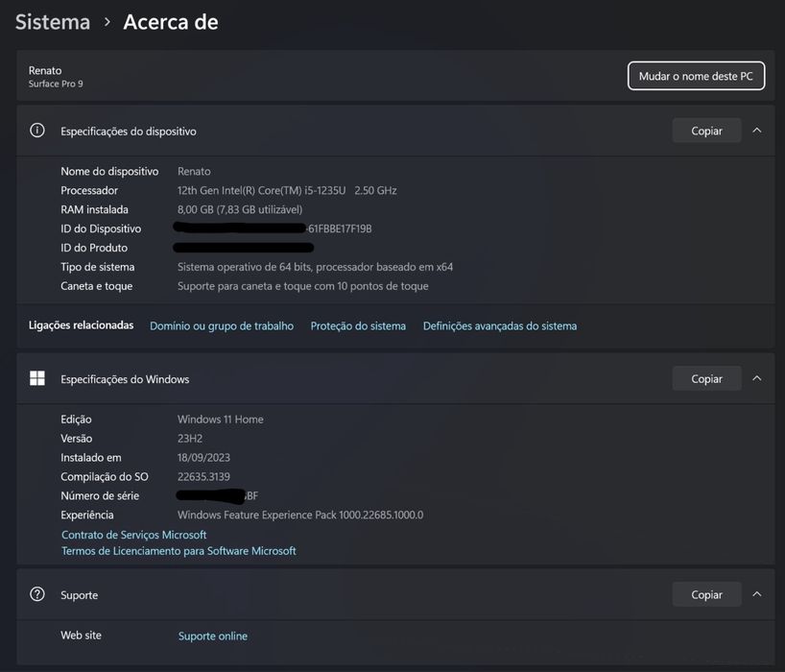The image size is (785, 672).
Task: Click the breadcrumb arrow between Sistema and Acerca de
Action: click(107, 22)
